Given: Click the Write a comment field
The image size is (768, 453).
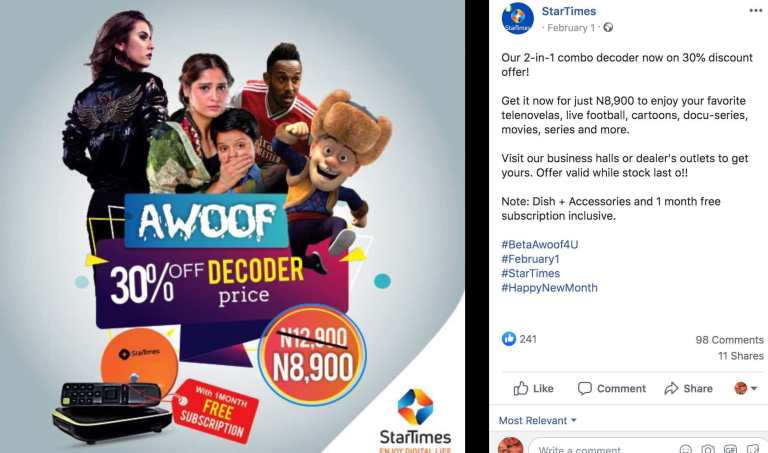Looking at the screenshot, I should [x=602, y=448].
